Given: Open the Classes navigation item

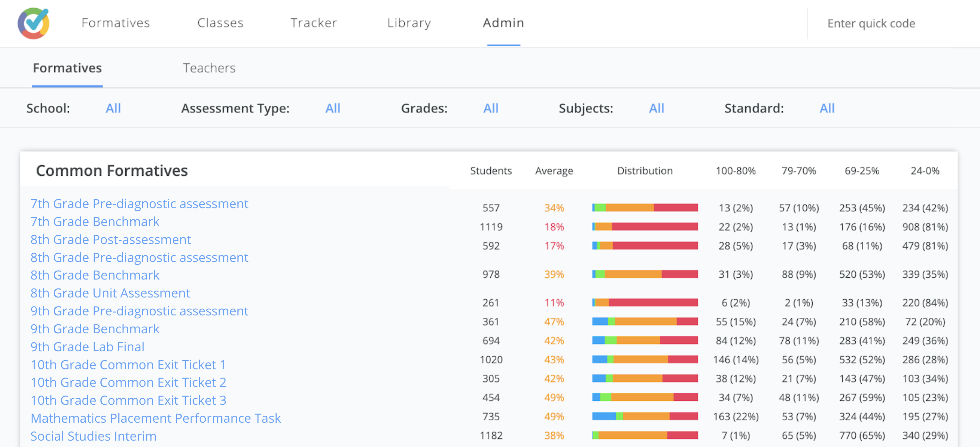Looking at the screenshot, I should [220, 23].
